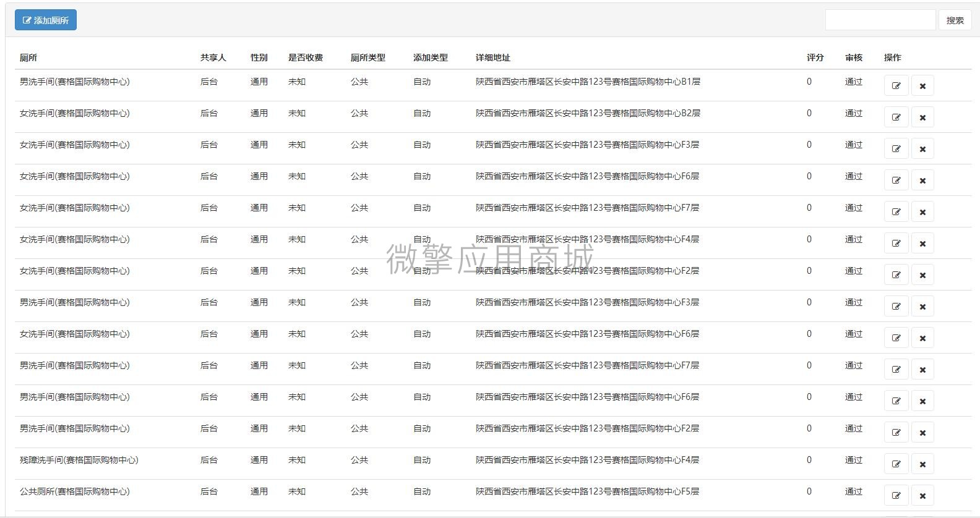The height and width of the screenshot is (518, 980).
Task: Click 男洗手间 name in the B1层 row
Action: coord(75,82)
